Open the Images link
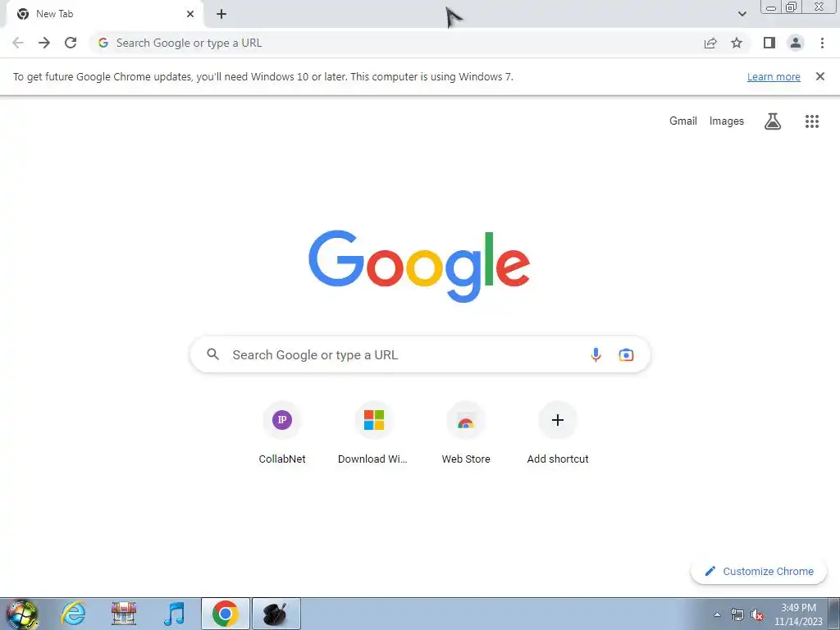 tap(727, 121)
